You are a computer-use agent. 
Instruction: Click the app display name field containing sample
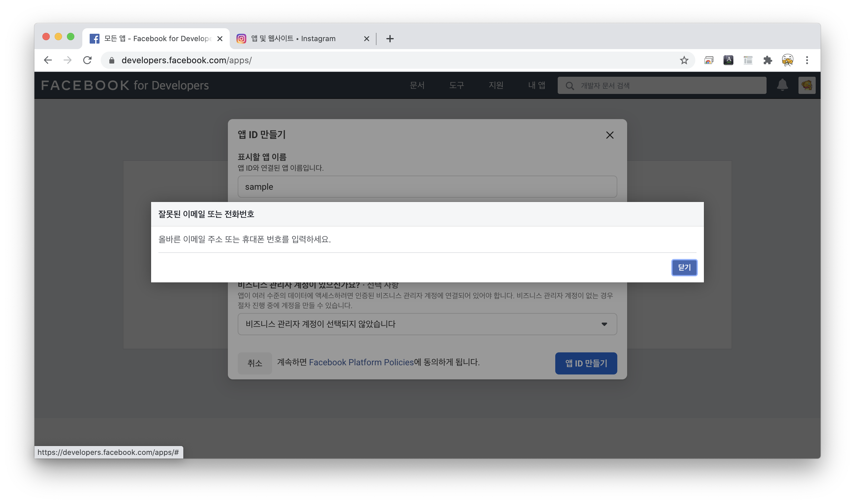coord(427,187)
